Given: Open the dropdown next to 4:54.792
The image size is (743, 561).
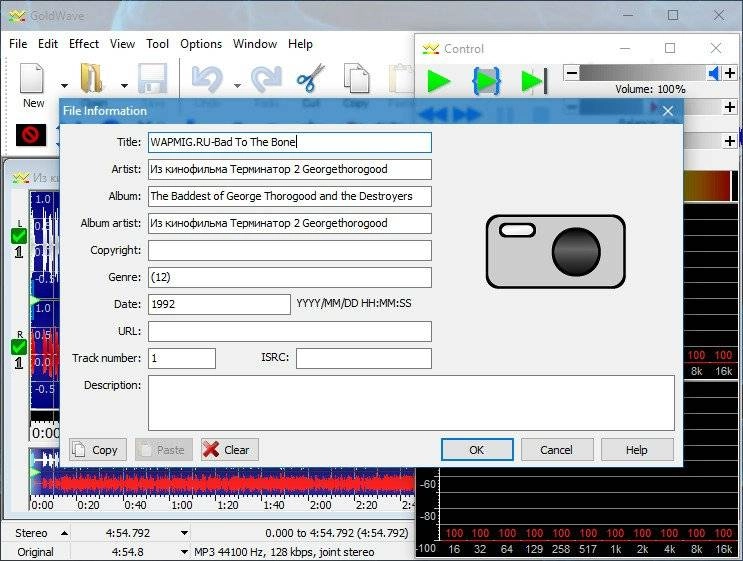Looking at the screenshot, I should click(x=184, y=533).
